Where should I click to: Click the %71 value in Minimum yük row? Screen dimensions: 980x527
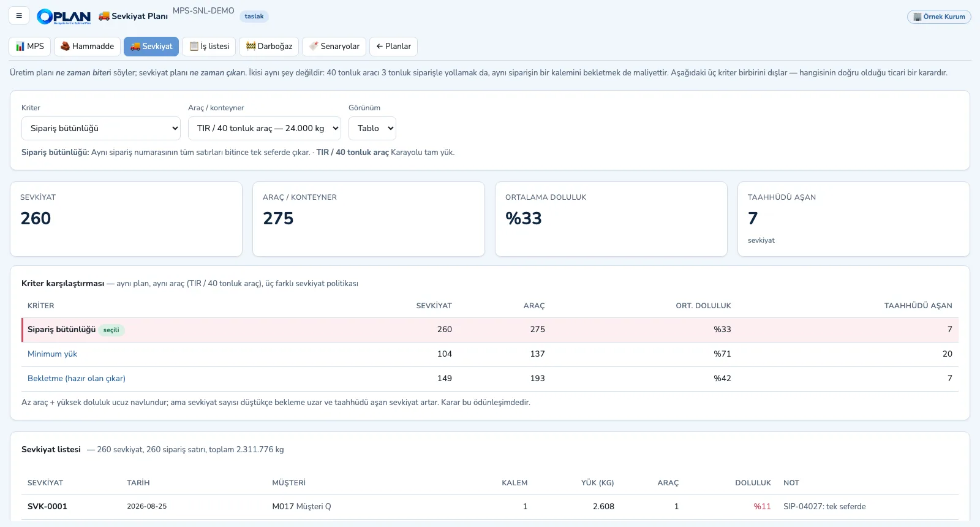722,354
